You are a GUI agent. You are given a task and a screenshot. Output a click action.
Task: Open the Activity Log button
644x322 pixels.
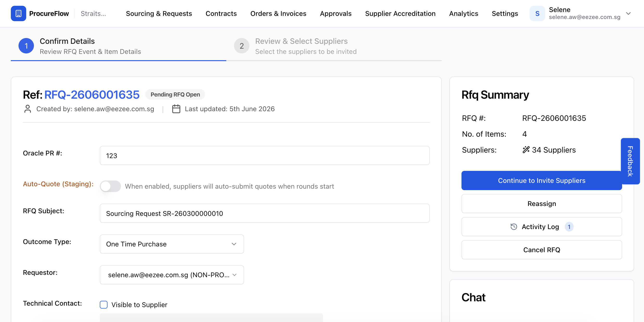pyautogui.click(x=542, y=227)
